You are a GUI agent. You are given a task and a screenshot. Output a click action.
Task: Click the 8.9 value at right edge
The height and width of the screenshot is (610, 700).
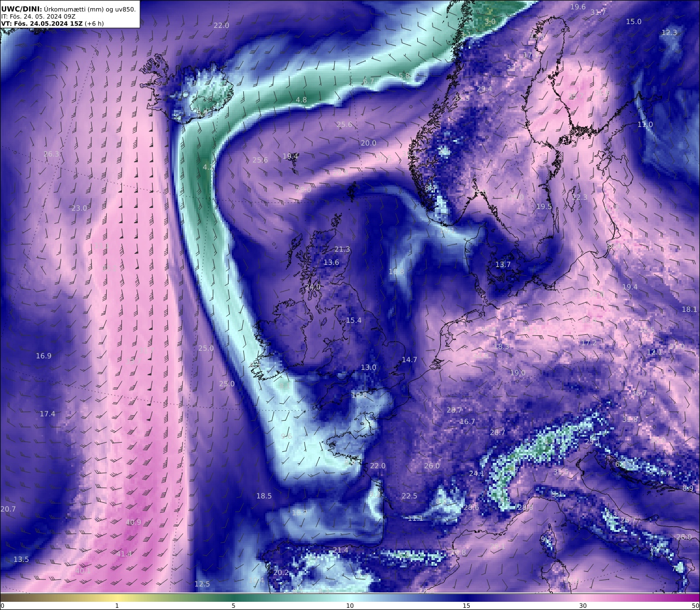[x=688, y=488]
